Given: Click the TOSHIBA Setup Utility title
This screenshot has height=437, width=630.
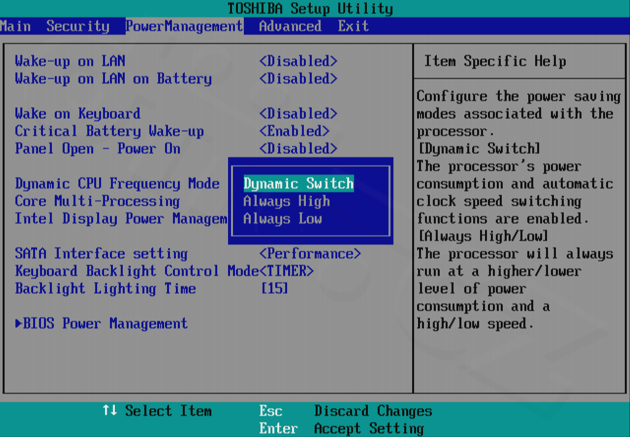Looking at the screenshot, I should 310,8.
